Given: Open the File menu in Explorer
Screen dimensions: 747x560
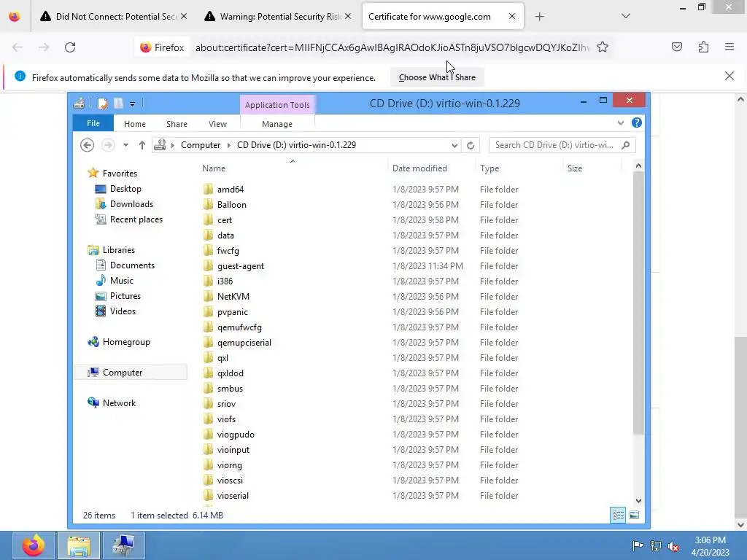Looking at the screenshot, I should 93,123.
